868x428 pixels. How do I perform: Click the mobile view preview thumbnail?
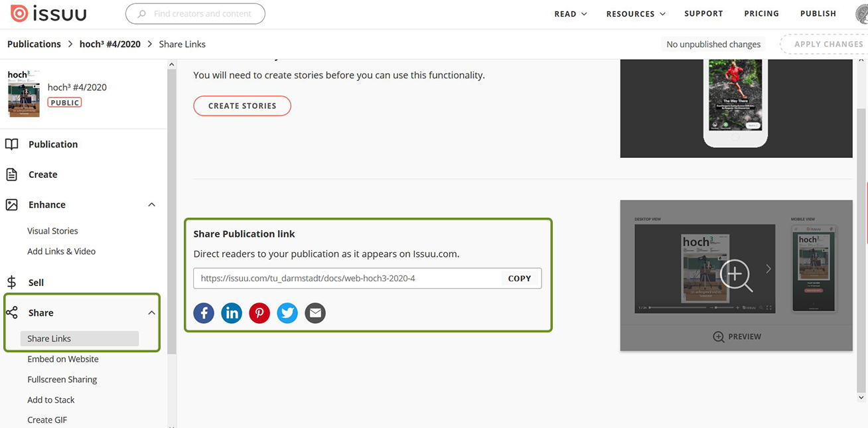pyautogui.click(x=814, y=269)
